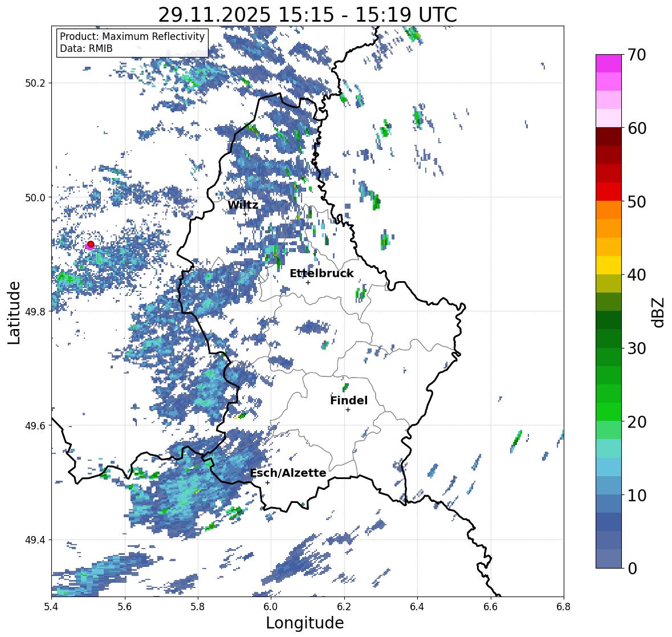Click the yellow 40 dBZ colorbar segment
Image resolution: width=672 pixels, height=637 pixels.
609,265
